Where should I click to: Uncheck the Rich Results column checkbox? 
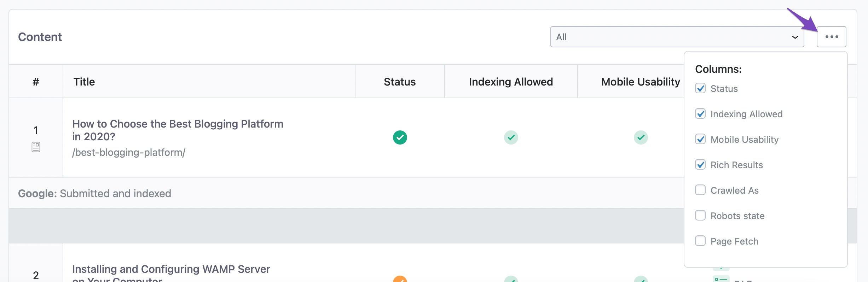coord(700,165)
